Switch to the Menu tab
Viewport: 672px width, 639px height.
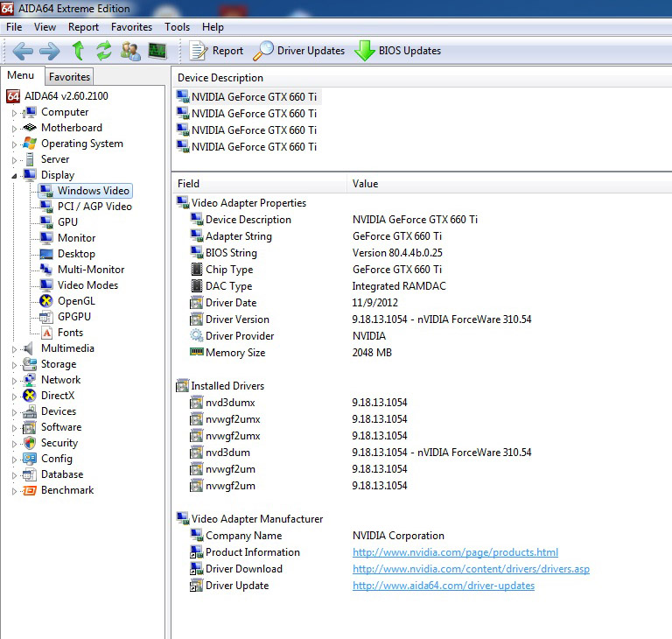21,75
